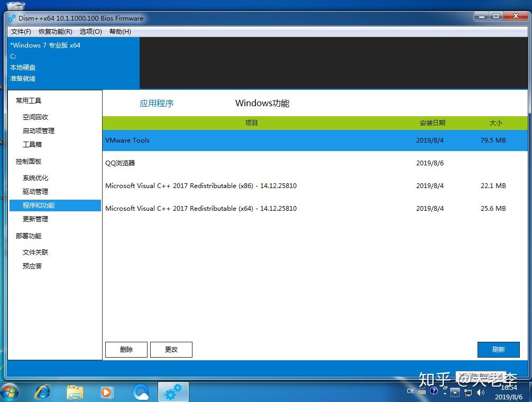The width and height of the screenshot is (532, 402).
Task: Click the CH language indicator
Action: click(x=410, y=391)
